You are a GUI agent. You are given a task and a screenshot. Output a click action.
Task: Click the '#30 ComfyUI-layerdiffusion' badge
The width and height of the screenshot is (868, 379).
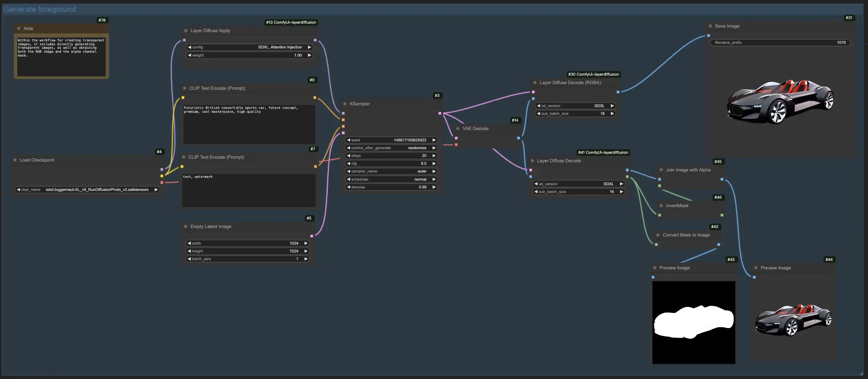pos(594,74)
